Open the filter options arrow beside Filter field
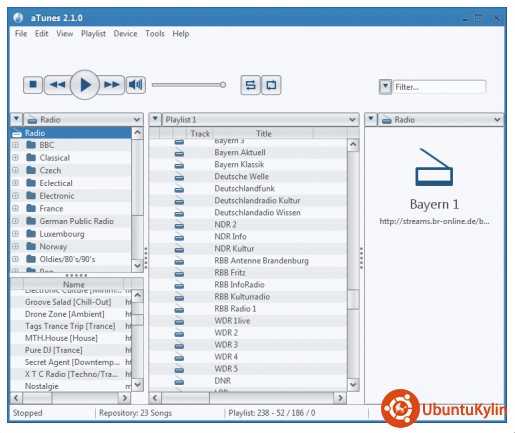515x433 pixels. [x=385, y=87]
